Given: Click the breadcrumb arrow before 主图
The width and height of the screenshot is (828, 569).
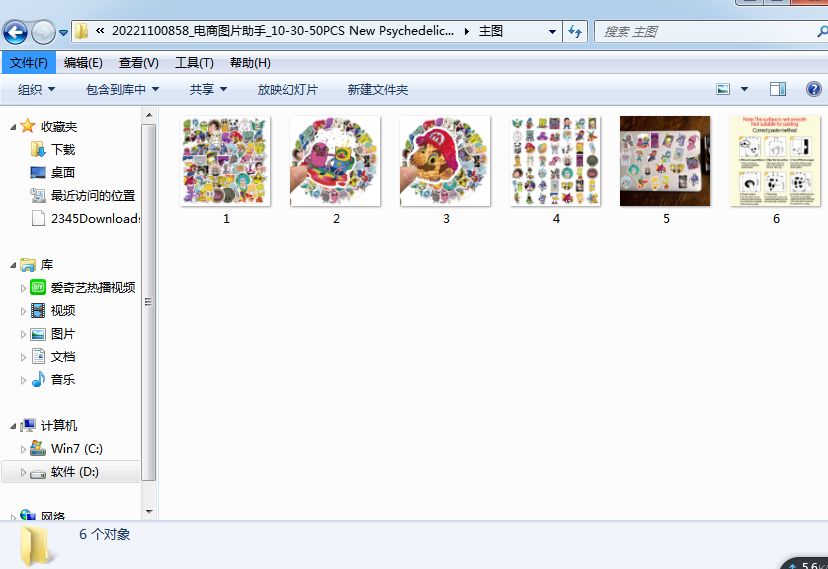Looking at the screenshot, I should tap(467, 32).
